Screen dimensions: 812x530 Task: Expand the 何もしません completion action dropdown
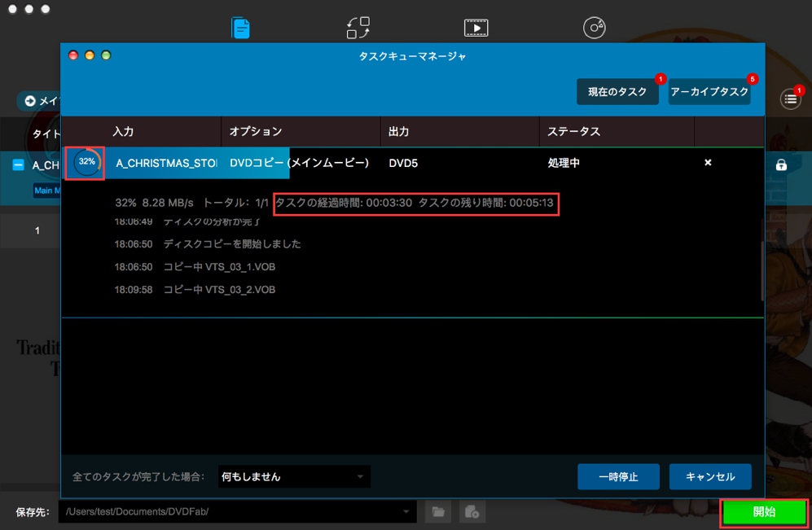[360, 477]
